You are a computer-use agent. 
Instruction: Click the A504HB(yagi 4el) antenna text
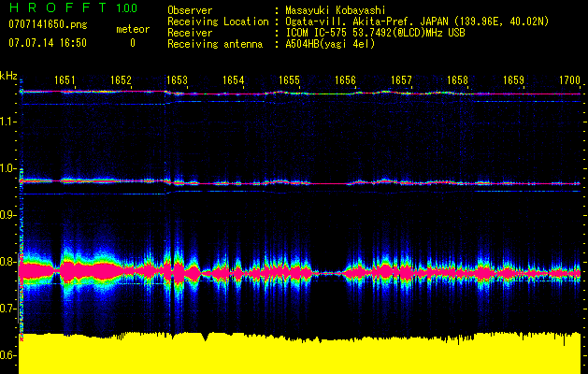pos(330,44)
